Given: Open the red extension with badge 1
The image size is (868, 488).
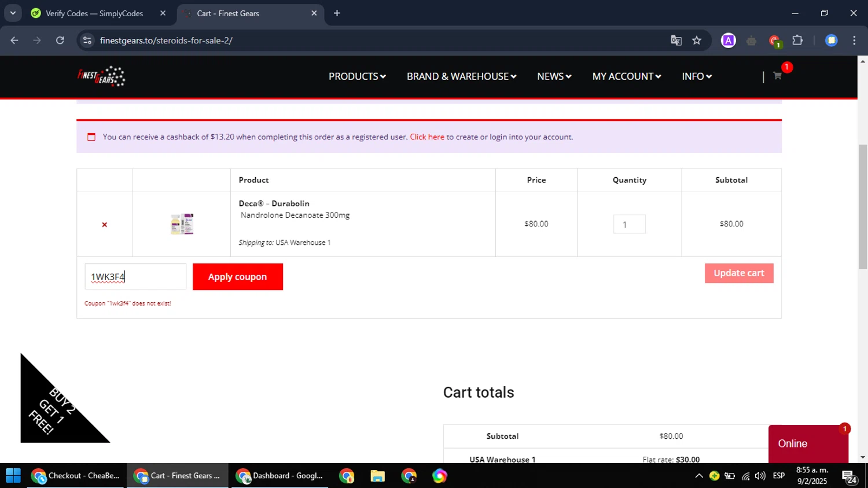Looking at the screenshot, I should pos(775,41).
